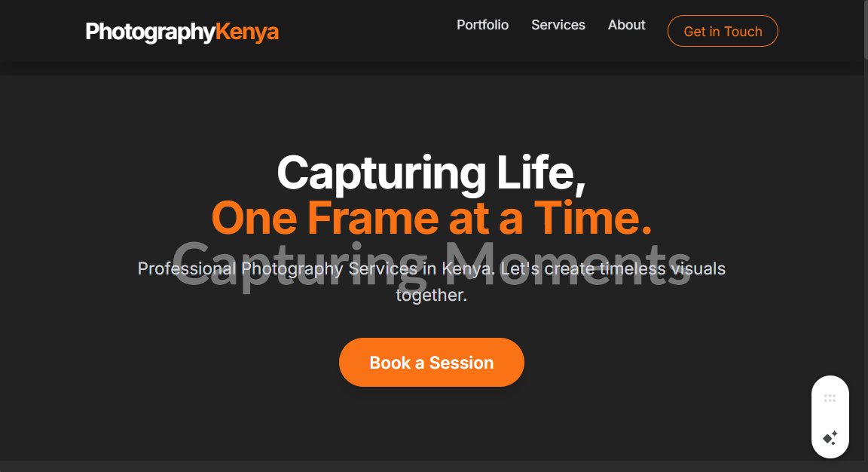Open the Portfolio nav item
Viewport: 868px width, 472px height.
pyautogui.click(x=482, y=25)
